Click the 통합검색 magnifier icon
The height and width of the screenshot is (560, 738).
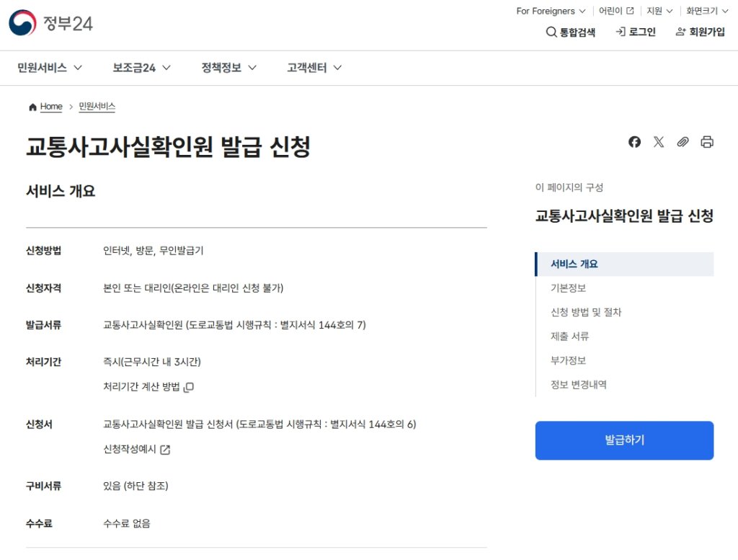tap(551, 32)
